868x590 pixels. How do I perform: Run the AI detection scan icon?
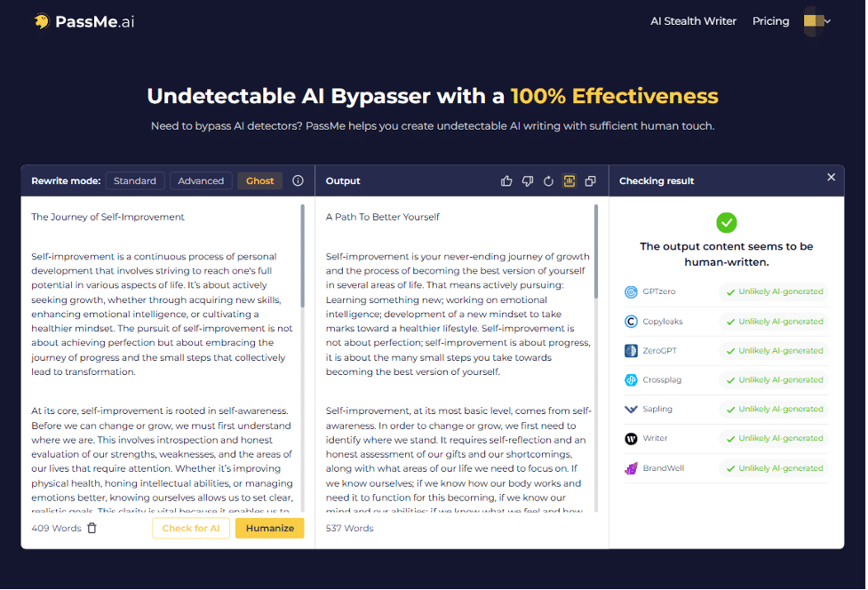569,180
